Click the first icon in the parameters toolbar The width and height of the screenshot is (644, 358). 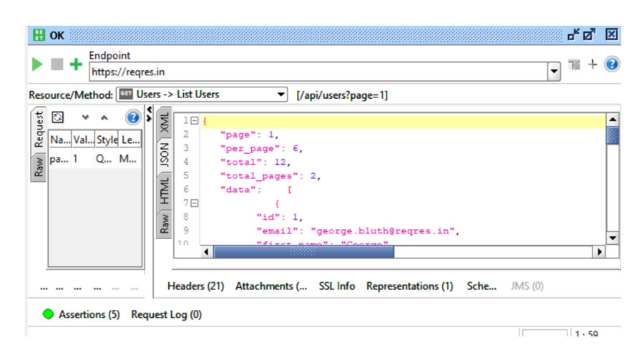[59, 117]
